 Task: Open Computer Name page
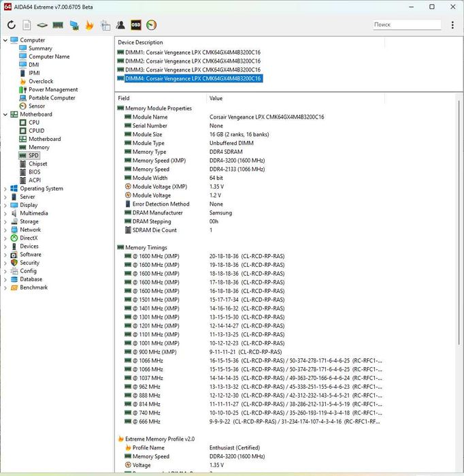tap(49, 57)
